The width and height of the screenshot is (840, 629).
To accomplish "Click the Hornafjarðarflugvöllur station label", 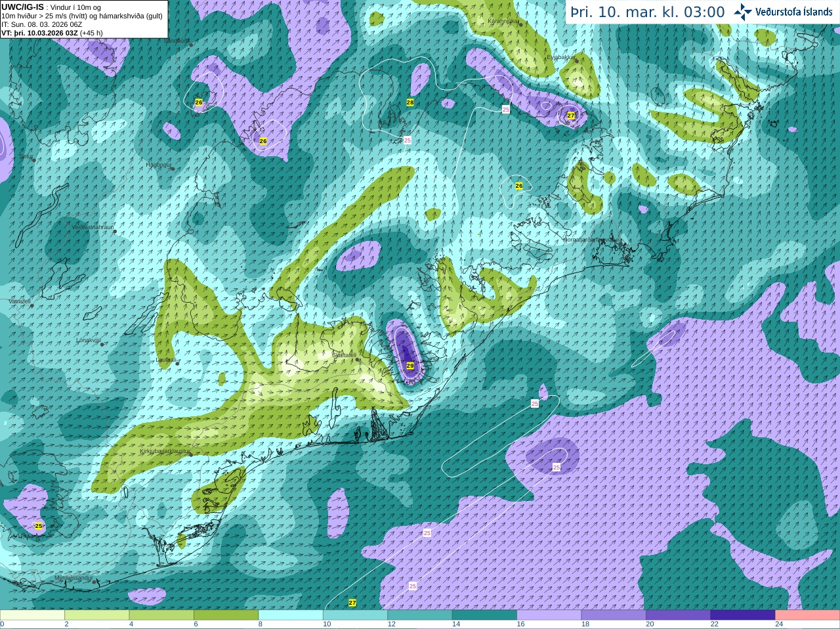I will [592, 240].
